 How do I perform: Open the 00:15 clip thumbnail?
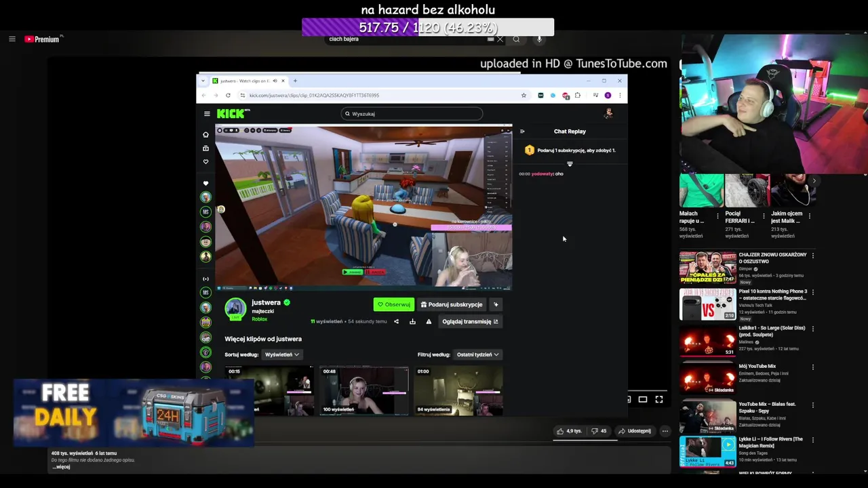[269, 390]
